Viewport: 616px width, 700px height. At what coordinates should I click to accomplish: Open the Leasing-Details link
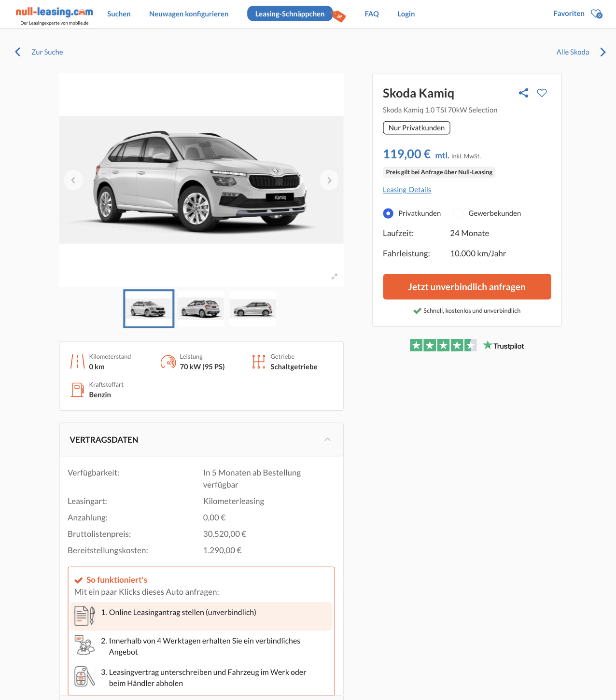click(x=407, y=190)
